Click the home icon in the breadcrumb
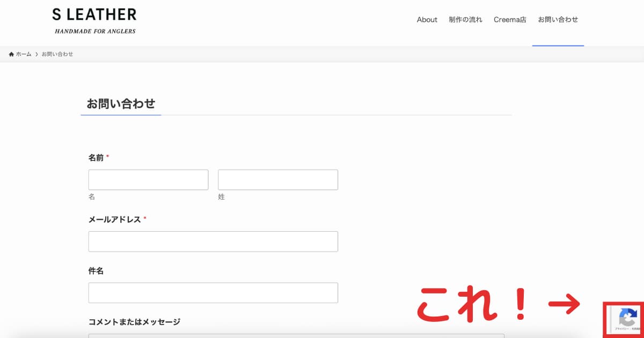 click(x=11, y=54)
